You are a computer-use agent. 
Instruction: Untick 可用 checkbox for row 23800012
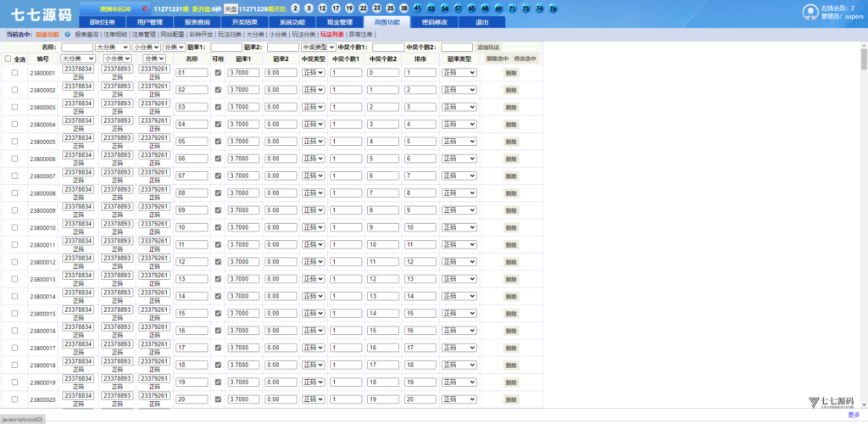coord(218,261)
